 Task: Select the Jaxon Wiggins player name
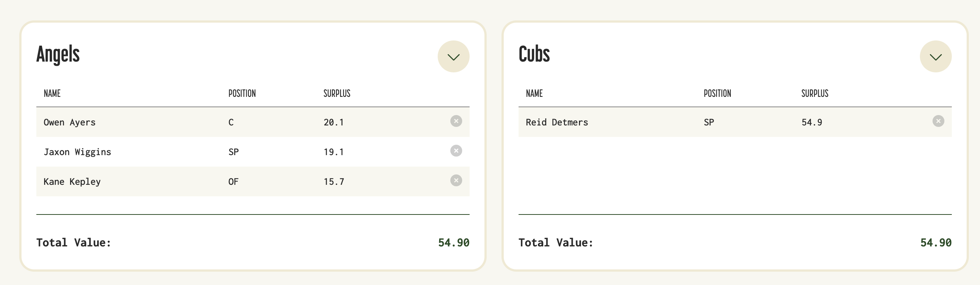click(77, 152)
